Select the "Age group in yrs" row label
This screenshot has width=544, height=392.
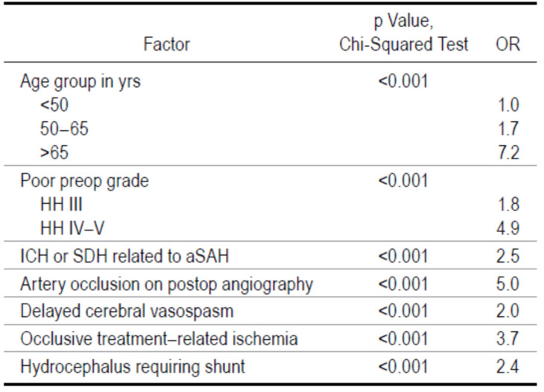tap(80, 82)
